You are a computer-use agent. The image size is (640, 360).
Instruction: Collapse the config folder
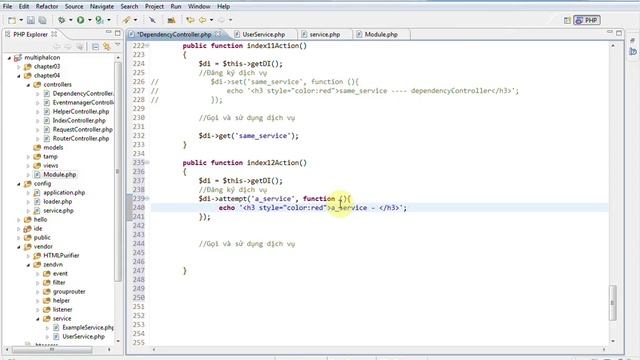coord(19,184)
